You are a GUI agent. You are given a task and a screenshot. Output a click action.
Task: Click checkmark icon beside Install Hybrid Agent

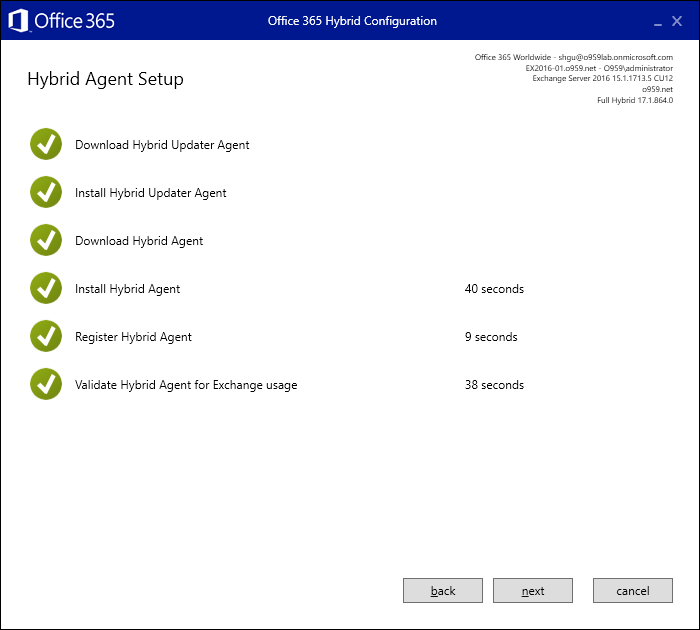click(x=46, y=288)
